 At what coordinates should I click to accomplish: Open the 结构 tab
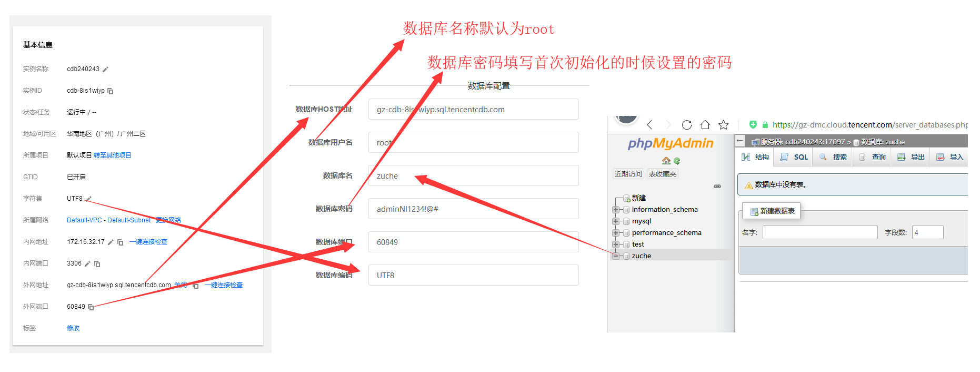coord(755,157)
